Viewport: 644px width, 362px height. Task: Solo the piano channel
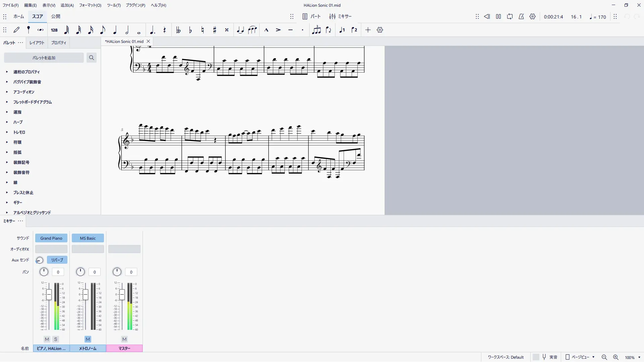(56, 339)
